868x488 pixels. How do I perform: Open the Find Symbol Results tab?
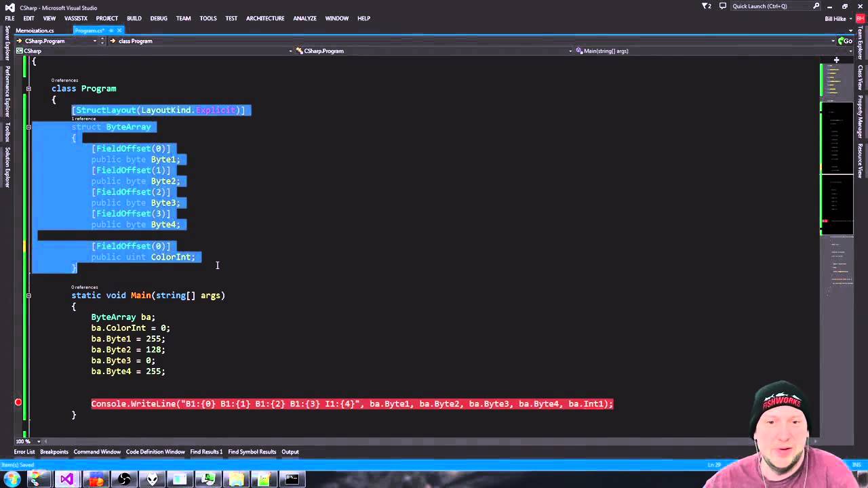tap(252, 452)
